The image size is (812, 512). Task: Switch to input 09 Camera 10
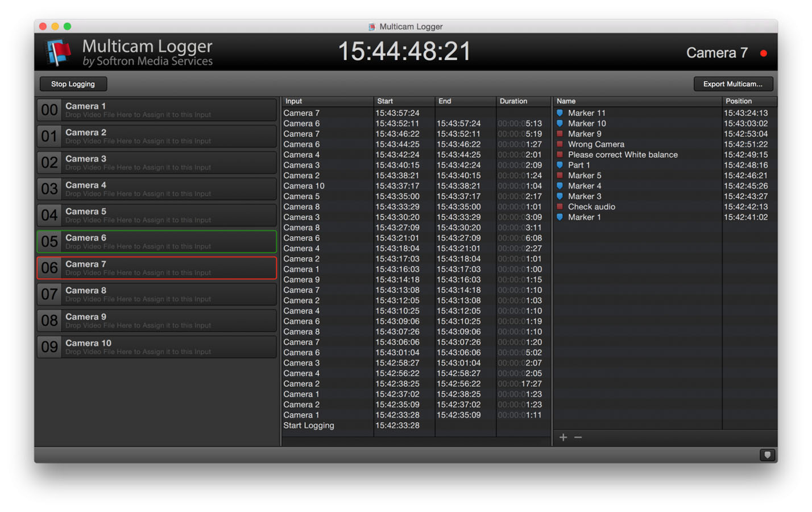157,347
